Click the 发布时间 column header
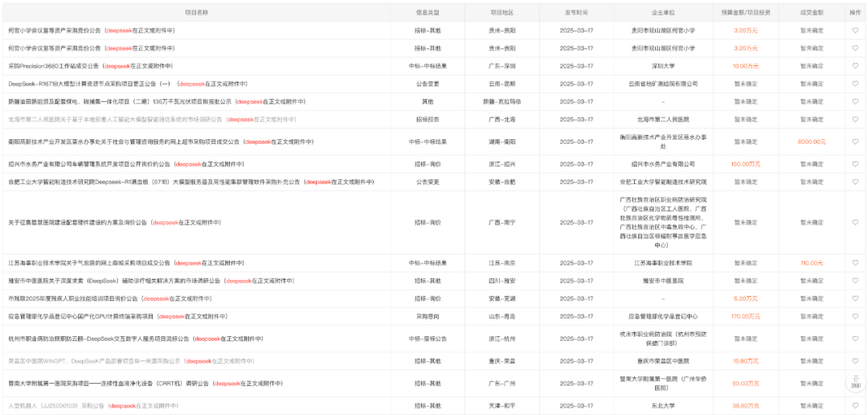This screenshot has width=868, height=415. (576, 12)
